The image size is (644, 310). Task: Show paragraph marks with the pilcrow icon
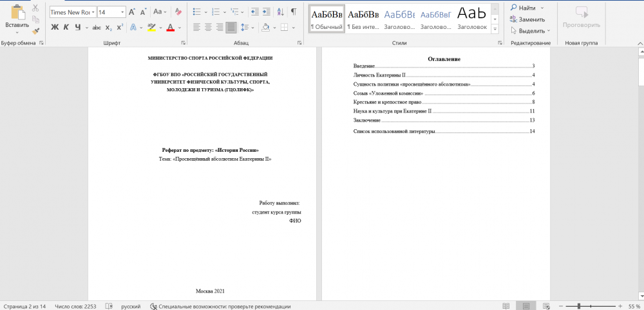point(294,12)
